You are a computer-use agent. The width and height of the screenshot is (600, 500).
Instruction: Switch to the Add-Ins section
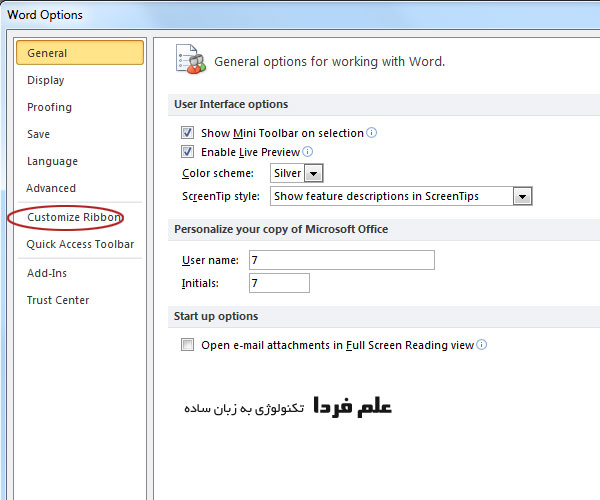(x=47, y=273)
